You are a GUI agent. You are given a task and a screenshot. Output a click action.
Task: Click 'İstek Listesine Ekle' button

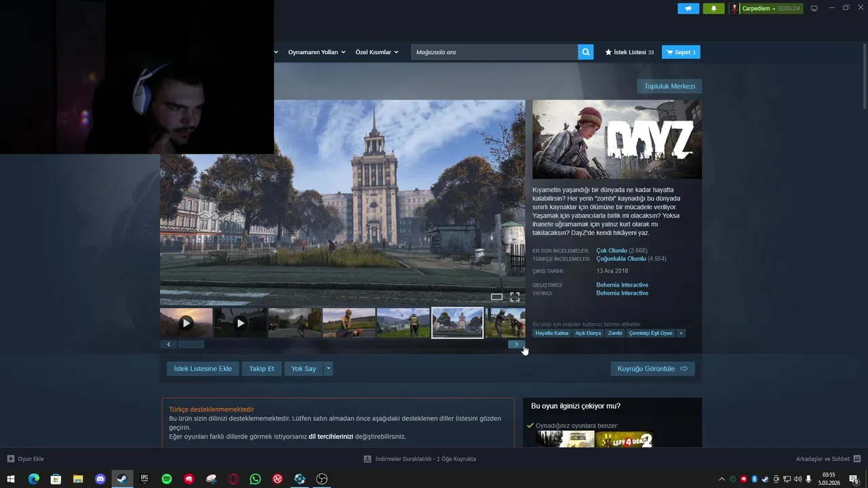203,369
